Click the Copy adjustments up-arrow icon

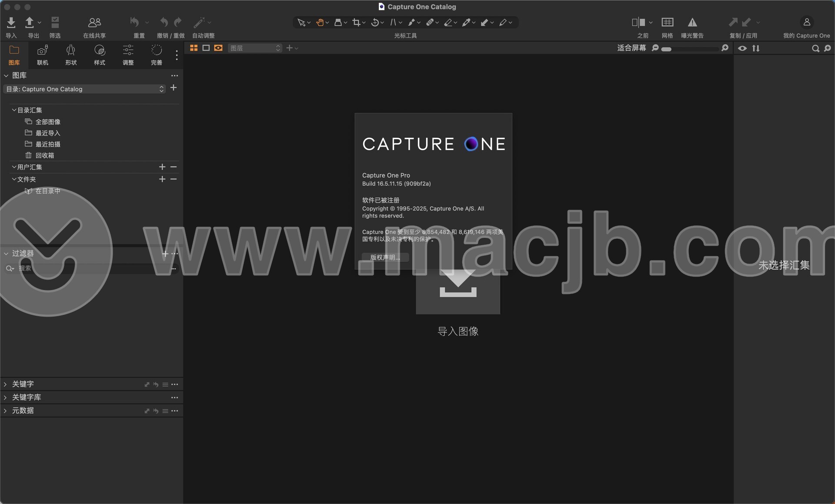click(x=733, y=22)
